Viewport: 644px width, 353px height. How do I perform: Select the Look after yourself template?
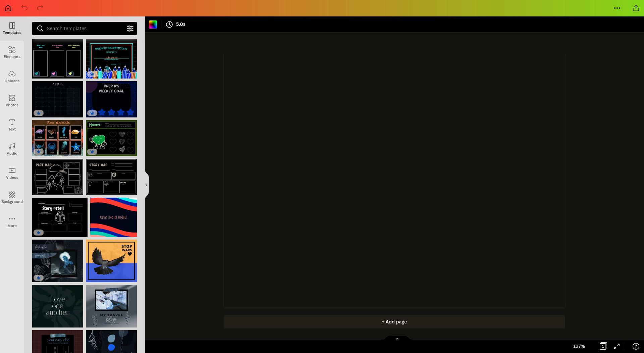(58, 261)
